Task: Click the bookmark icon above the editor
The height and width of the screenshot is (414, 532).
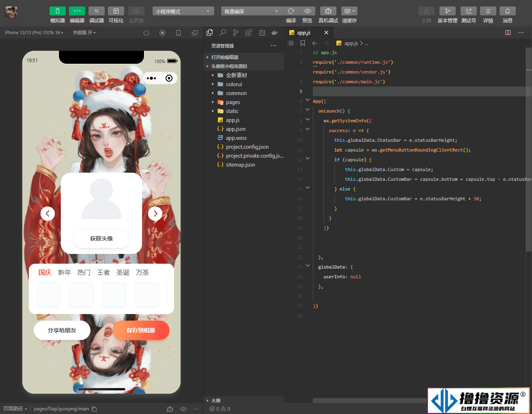Action: [x=303, y=43]
